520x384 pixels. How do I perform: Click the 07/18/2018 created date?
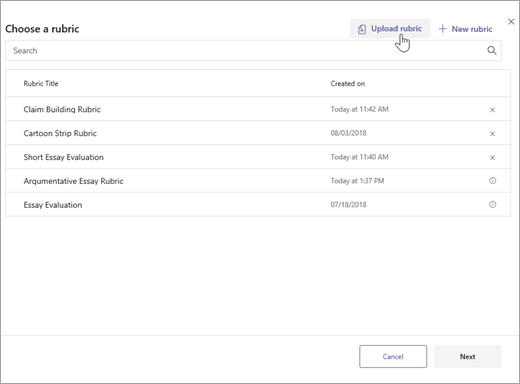348,205
